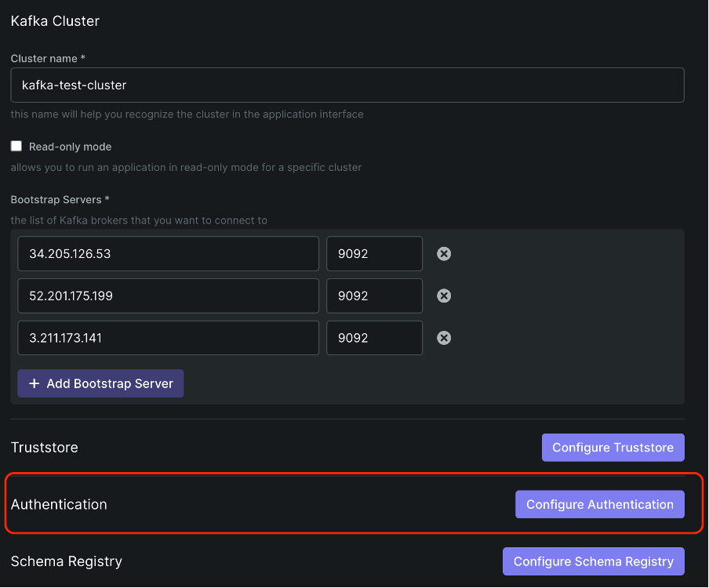Click the 'allows you to run an application' hint
This screenshot has width=709, height=588.
pyautogui.click(x=186, y=167)
